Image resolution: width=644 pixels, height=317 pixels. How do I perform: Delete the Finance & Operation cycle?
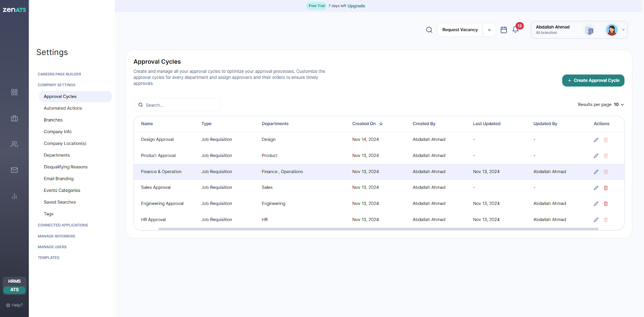[606, 172]
